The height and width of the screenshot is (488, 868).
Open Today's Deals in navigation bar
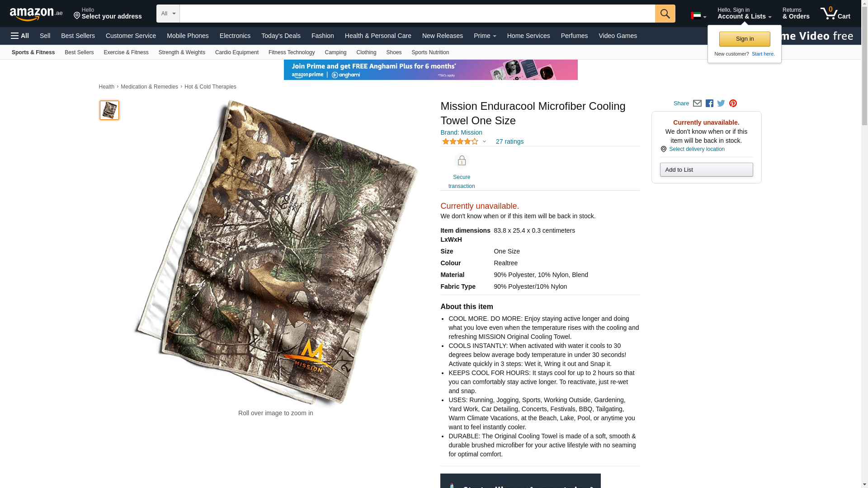coord(281,36)
